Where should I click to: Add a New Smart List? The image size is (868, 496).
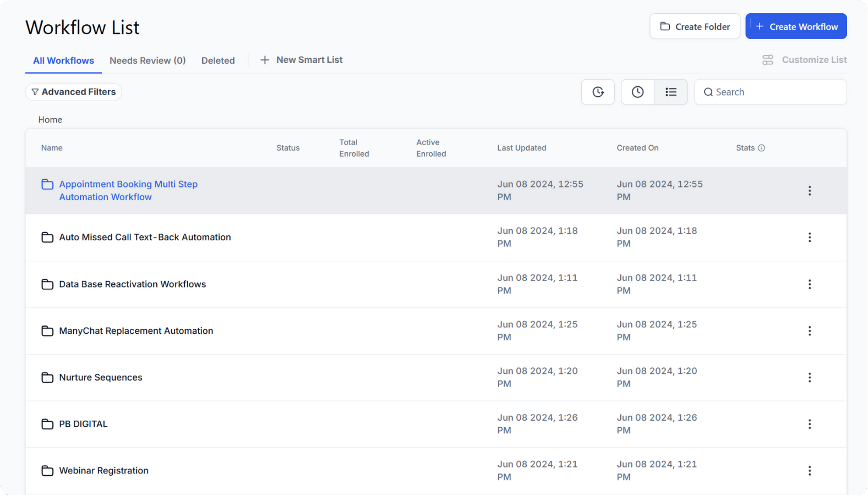click(302, 60)
